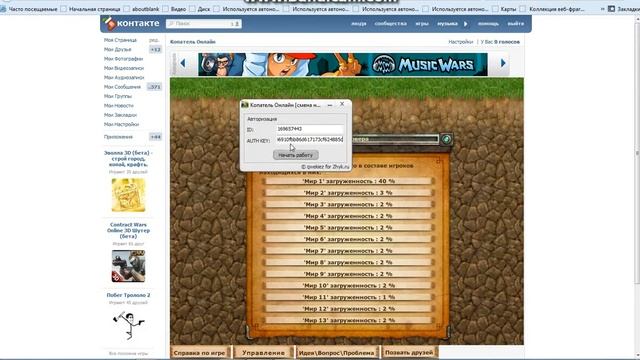Click У Вас 0 голосов link

500,42
